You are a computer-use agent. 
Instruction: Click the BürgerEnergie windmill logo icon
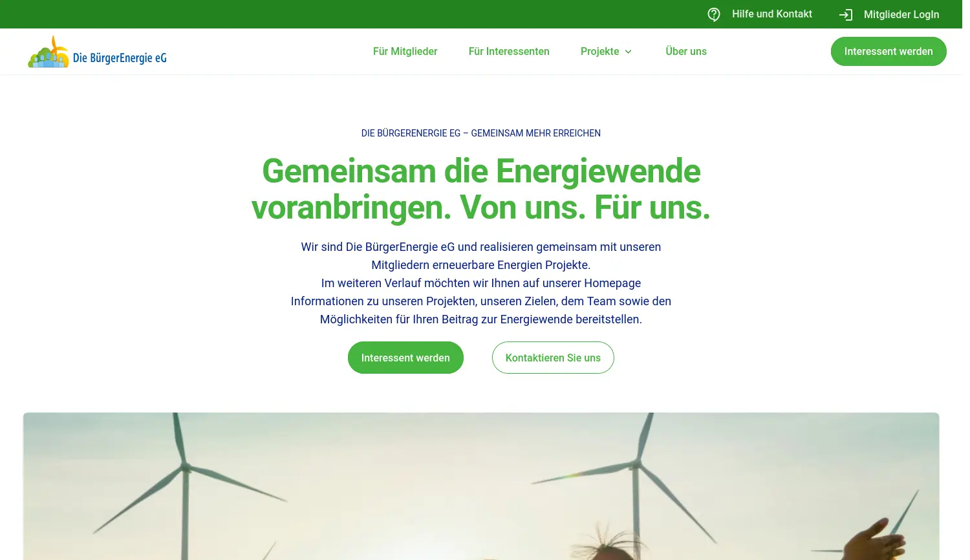tap(48, 52)
